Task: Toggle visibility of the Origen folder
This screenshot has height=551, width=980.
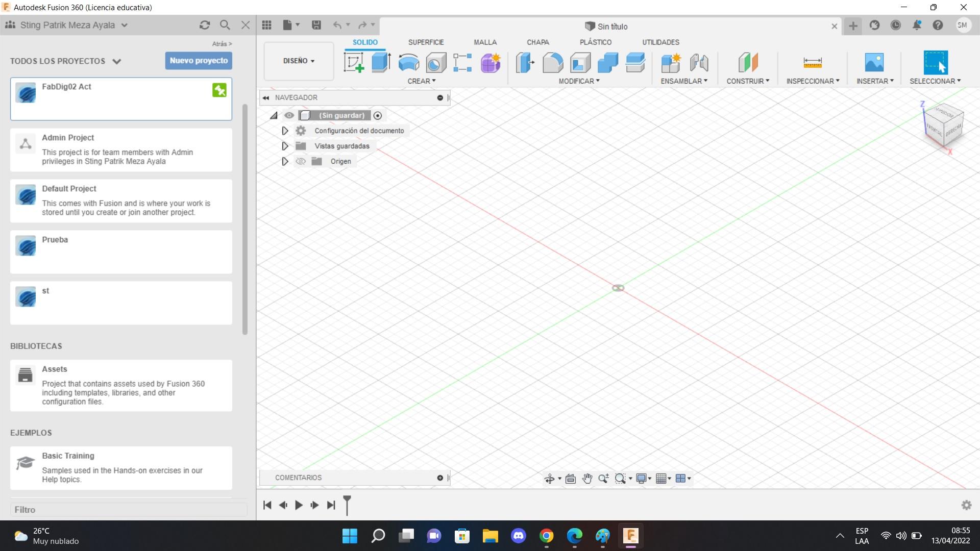Action: click(301, 161)
